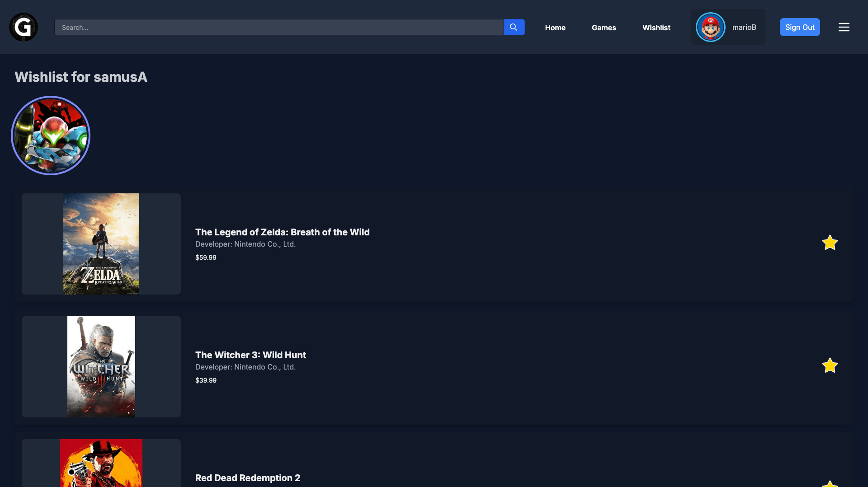Click samusA's Metroid profile avatar
868x487 pixels.
point(51,136)
